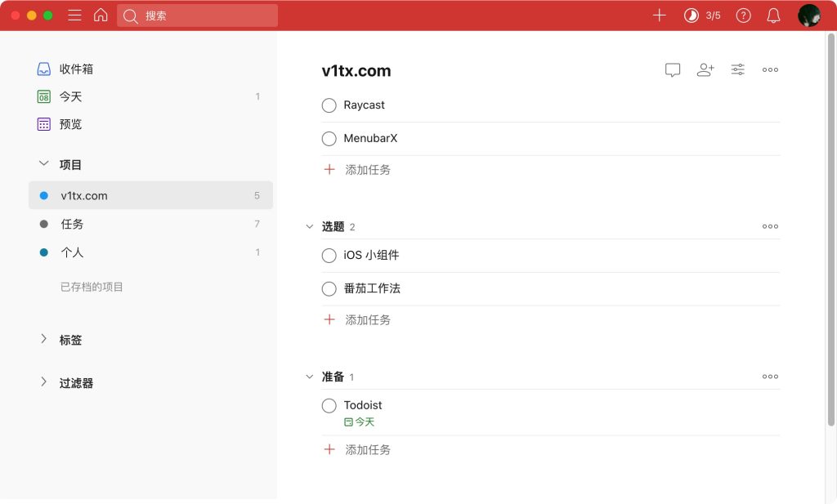The height and width of the screenshot is (504, 837).
Task: Complete the Raycast task
Action: point(329,105)
